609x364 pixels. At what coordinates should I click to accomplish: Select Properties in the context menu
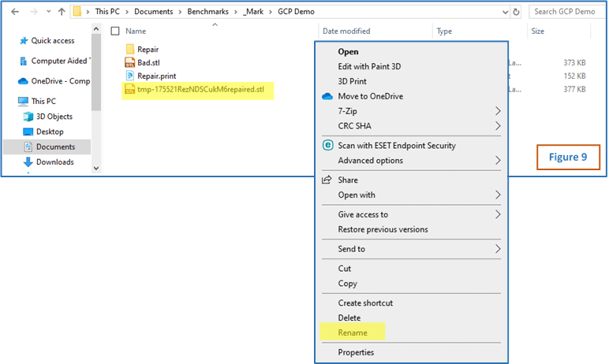pyautogui.click(x=356, y=352)
